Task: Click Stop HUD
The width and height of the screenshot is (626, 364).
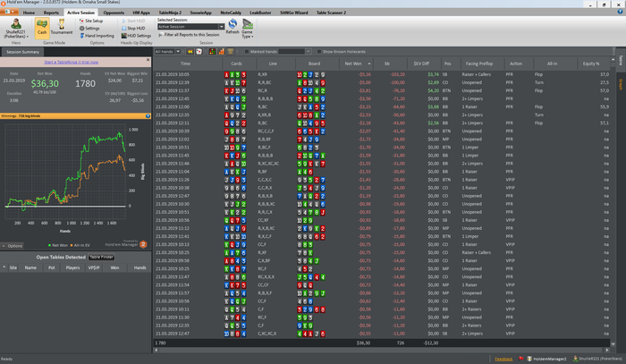Action: coord(133,29)
